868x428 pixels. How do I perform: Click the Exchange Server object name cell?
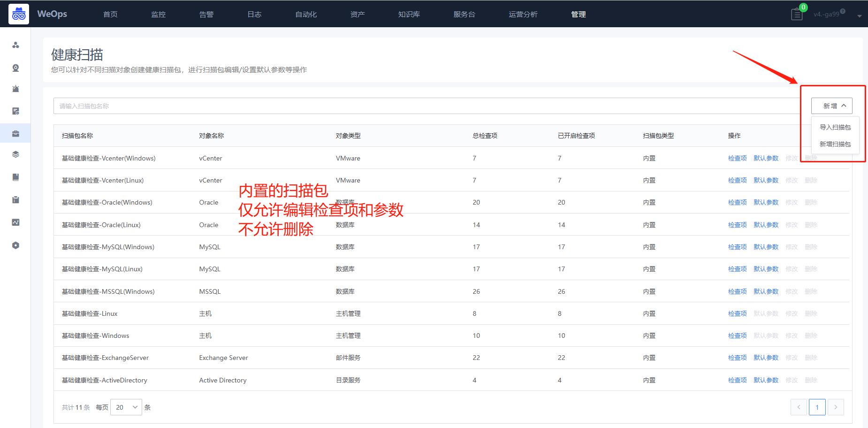[x=223, y=358]
